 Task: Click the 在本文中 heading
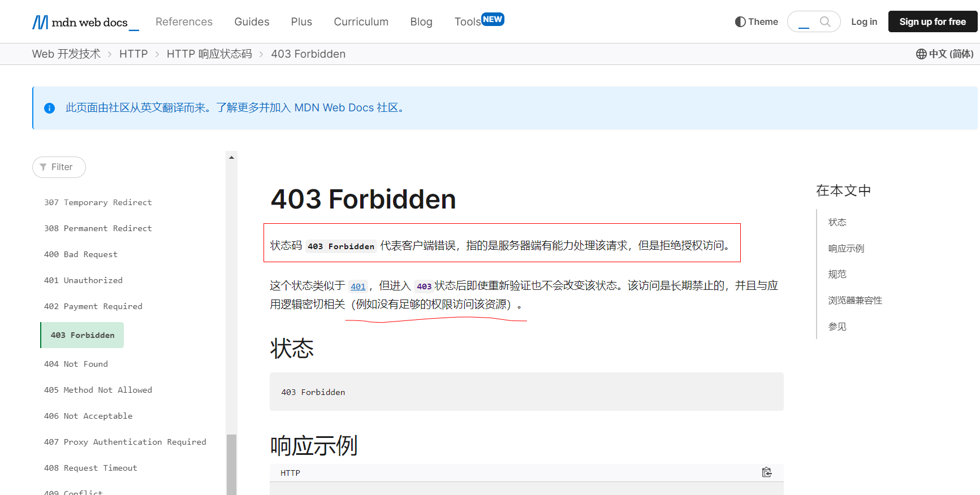(843, 190)
